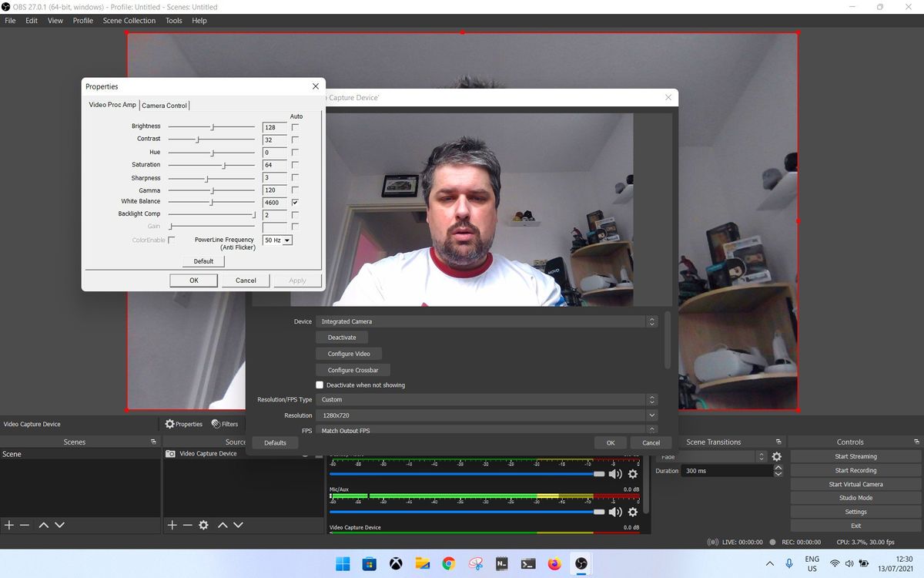The image size is (924, 578).
Task: Switch to the Camera Control tab
Action: (164, 105)
